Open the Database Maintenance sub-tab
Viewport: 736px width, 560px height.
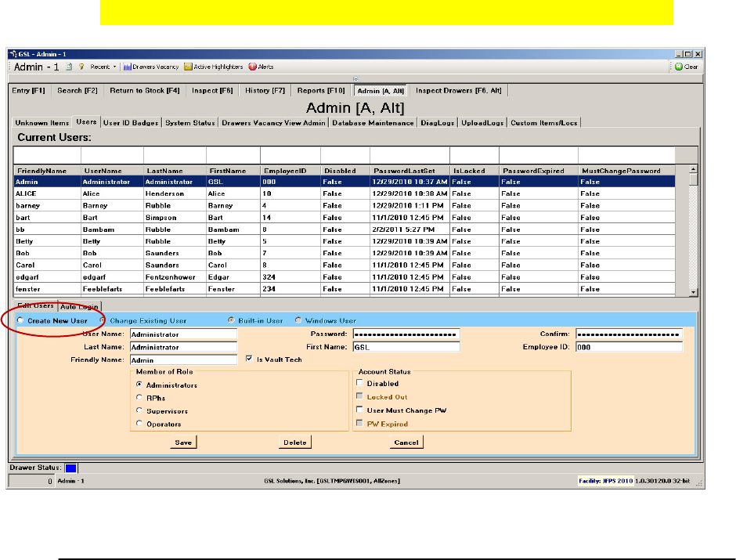click(372, 123)
